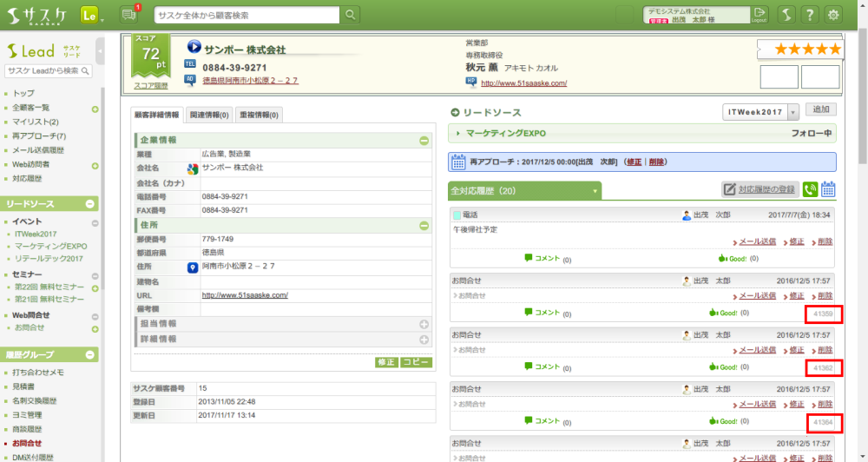Open the http://www.51saaske.com/ link in header
868x462 pixels.
tap(523, 83)
